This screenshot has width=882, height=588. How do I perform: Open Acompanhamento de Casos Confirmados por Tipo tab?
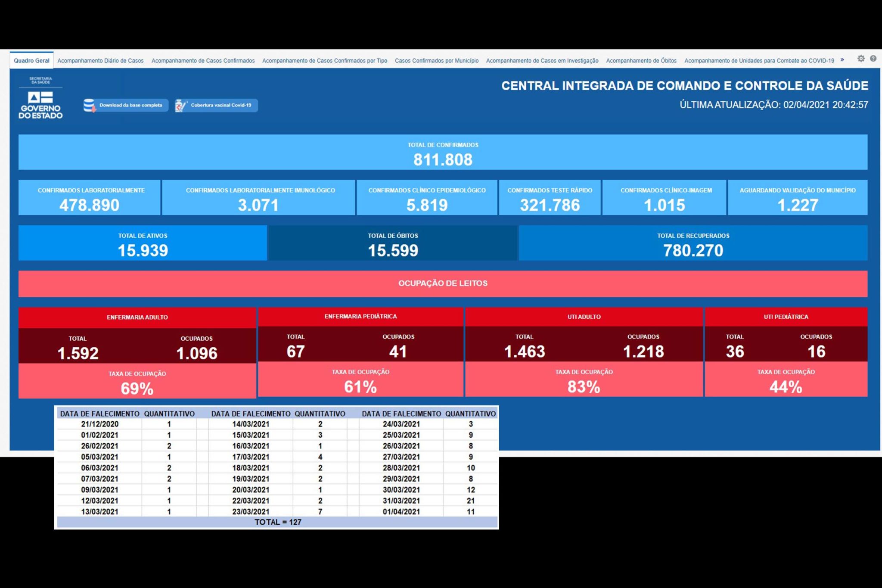point(325,61)
